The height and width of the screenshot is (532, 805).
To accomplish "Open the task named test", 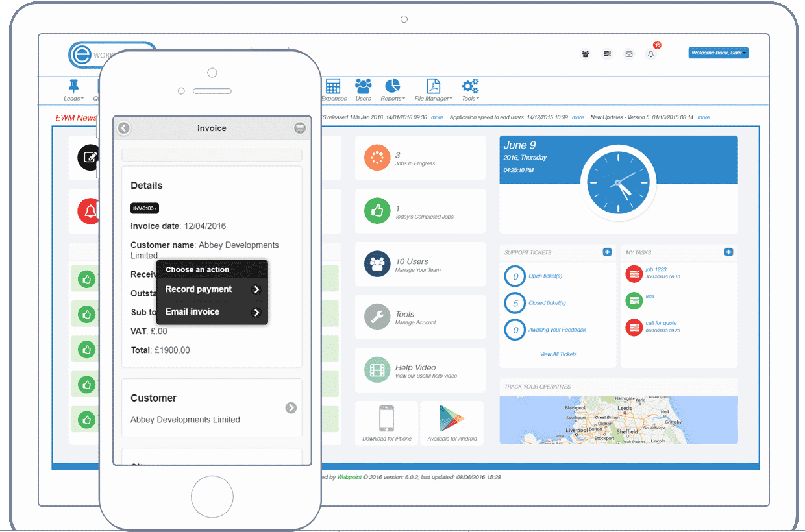I will click(650, 296).
